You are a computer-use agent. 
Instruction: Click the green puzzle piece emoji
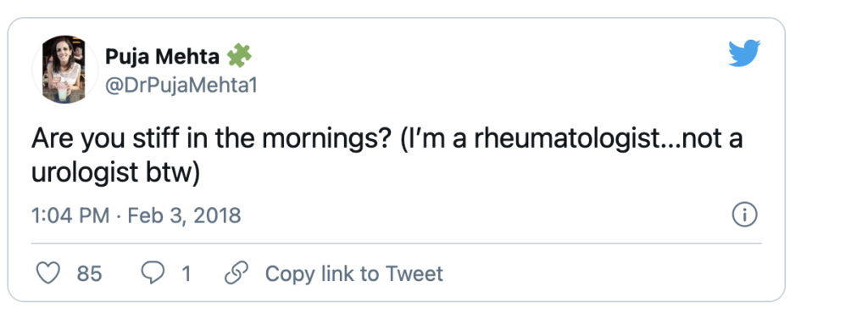click(x=238, y=55)
